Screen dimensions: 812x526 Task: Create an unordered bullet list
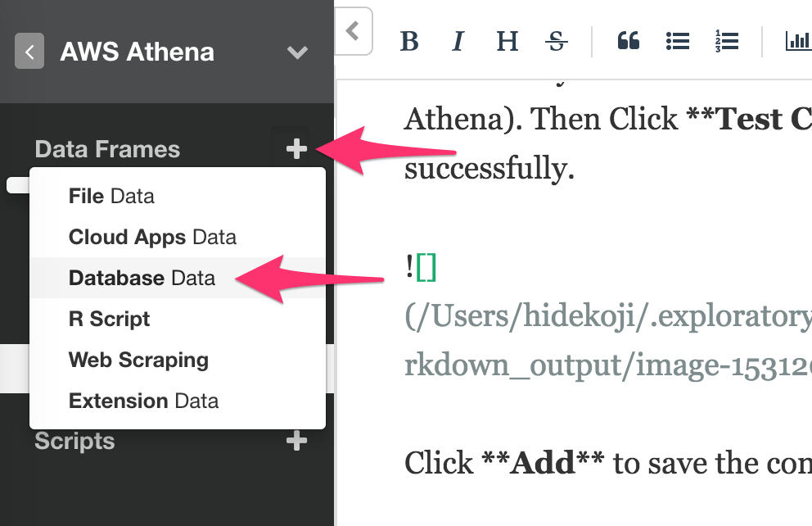(x=678, y=41)
